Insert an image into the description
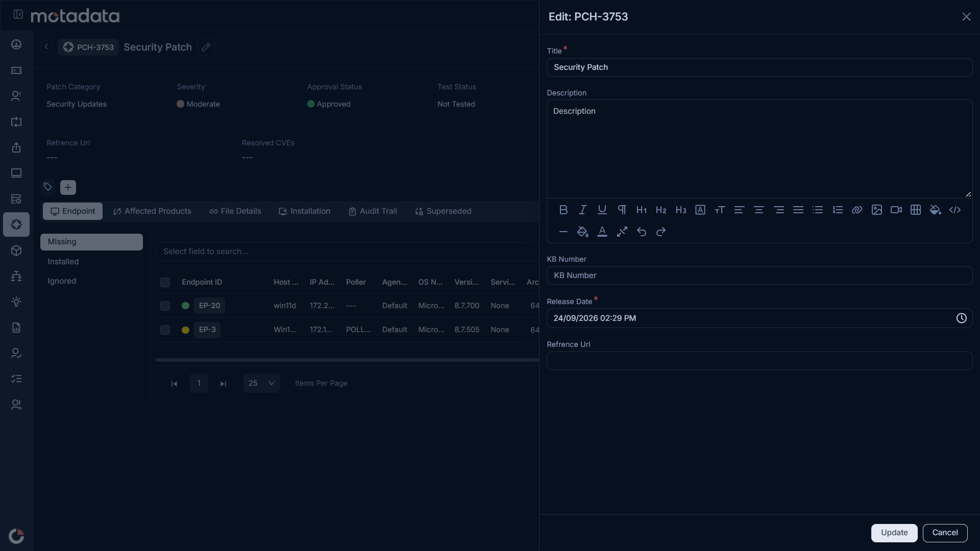Screen dimensions: 980x551 coord(877,210)
